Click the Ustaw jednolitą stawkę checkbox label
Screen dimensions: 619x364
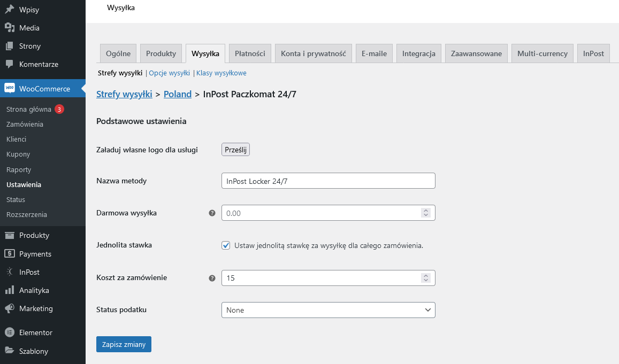click(x=328, y=245)
